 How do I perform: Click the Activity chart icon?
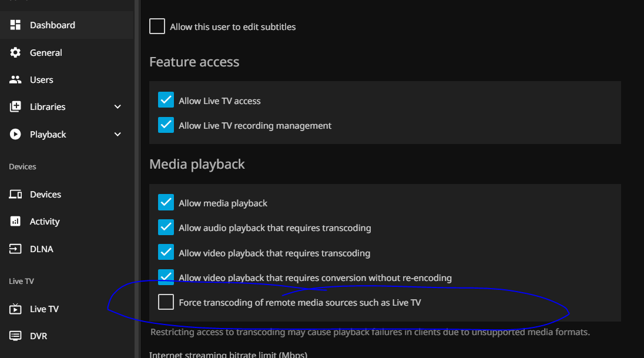point(16,222)
